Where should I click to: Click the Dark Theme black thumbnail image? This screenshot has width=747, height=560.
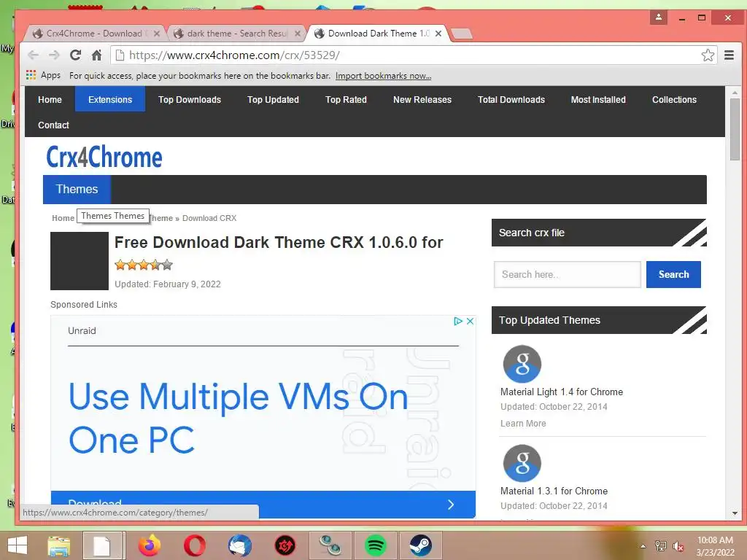pos(80,261)
